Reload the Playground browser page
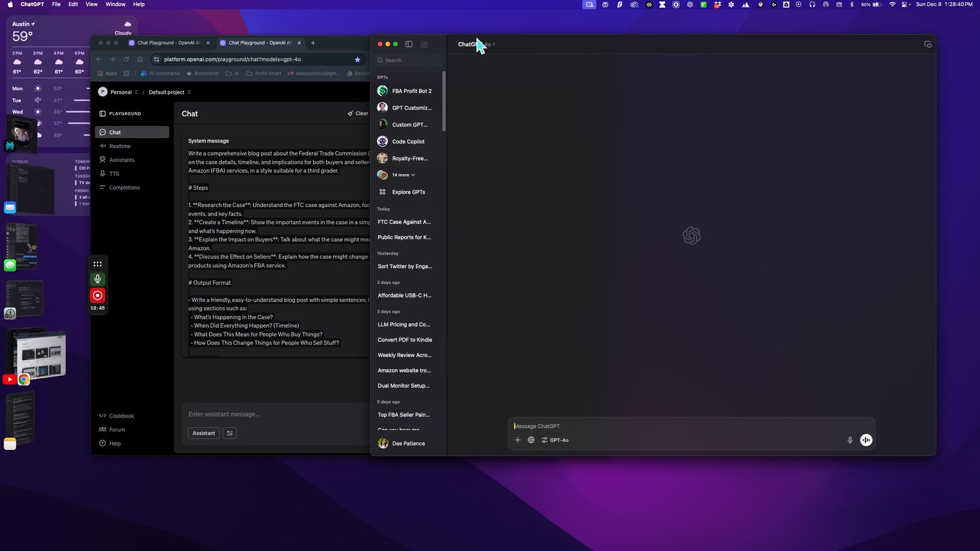Screen dimensions: 980x551 [126, 59]
